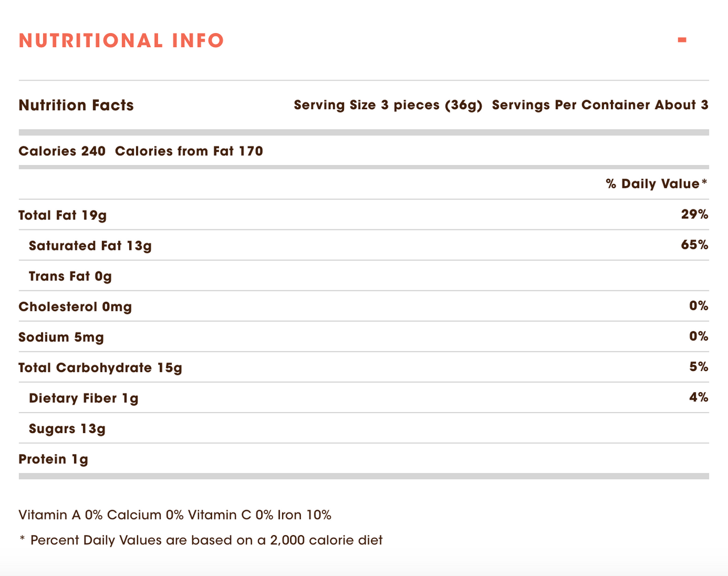The image size is (728, 576).
Task: Select the Serving Size 3 pieces text
Action: [388, 105]
